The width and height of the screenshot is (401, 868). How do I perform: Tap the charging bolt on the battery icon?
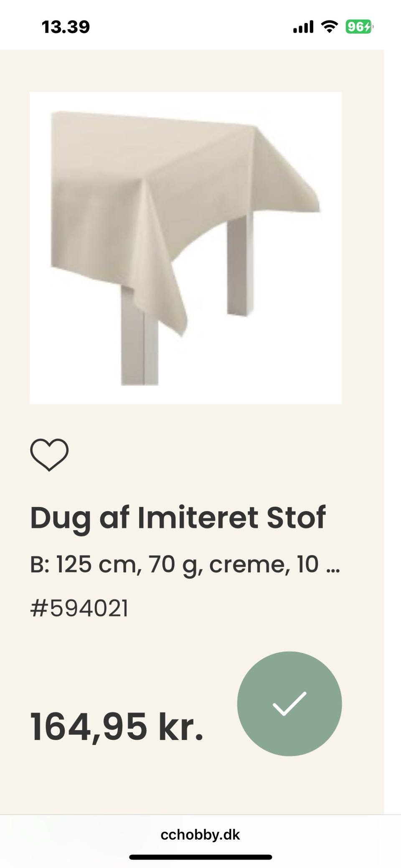(368, 27)
